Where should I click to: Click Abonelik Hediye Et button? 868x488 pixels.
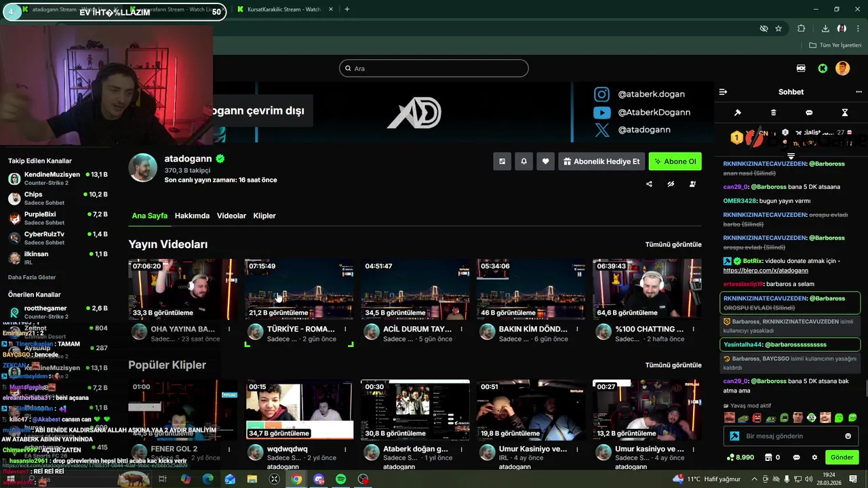601,161
